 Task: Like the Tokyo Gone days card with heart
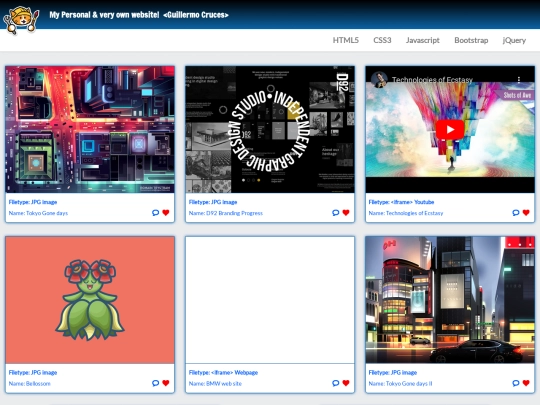(x=166, y=213)
